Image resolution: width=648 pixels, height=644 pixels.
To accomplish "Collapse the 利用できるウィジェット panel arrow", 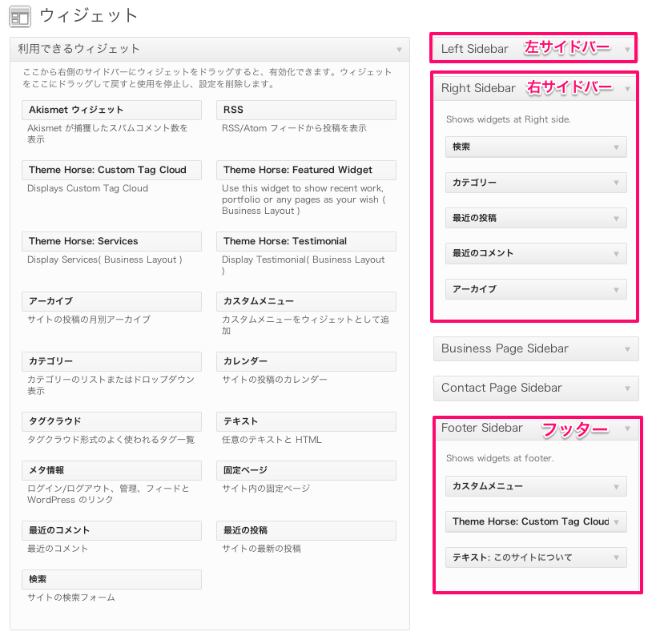I will coord(399,50).
